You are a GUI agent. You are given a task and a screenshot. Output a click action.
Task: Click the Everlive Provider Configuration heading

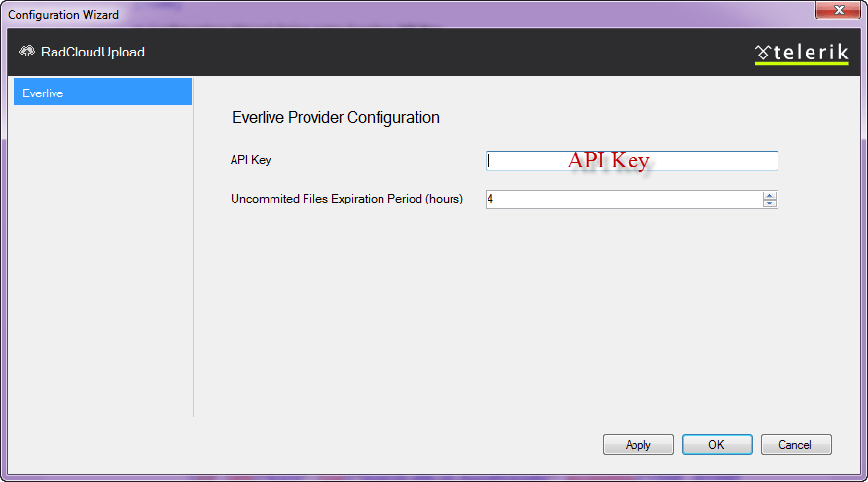pos(336,118)
